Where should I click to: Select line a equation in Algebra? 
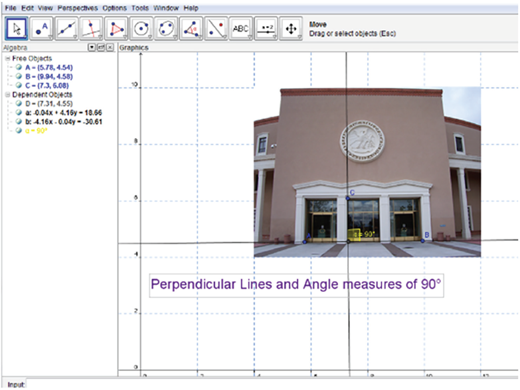pyautogui.click(x=63, y=112)
